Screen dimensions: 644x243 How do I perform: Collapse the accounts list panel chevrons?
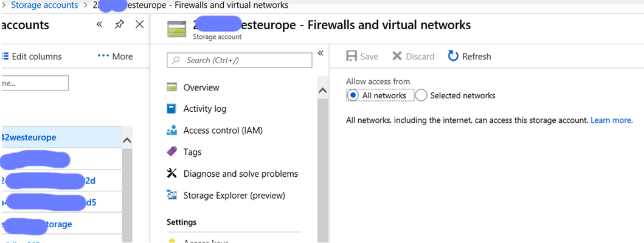pos(99,25)
